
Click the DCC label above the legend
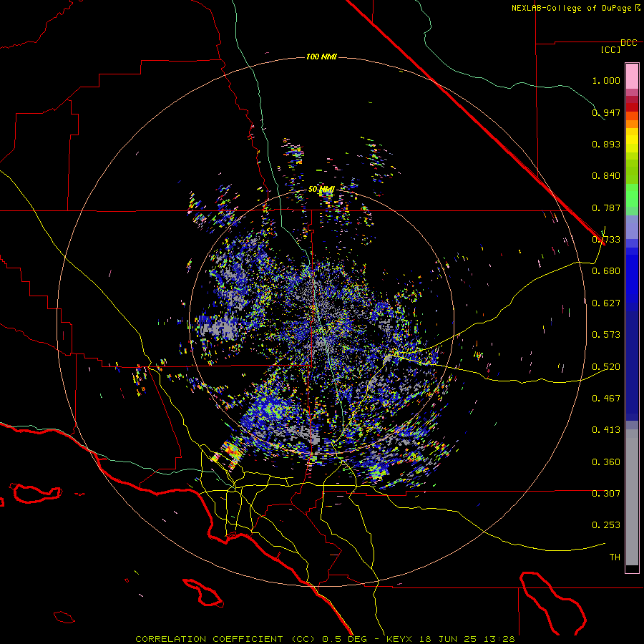pos(629,43)
